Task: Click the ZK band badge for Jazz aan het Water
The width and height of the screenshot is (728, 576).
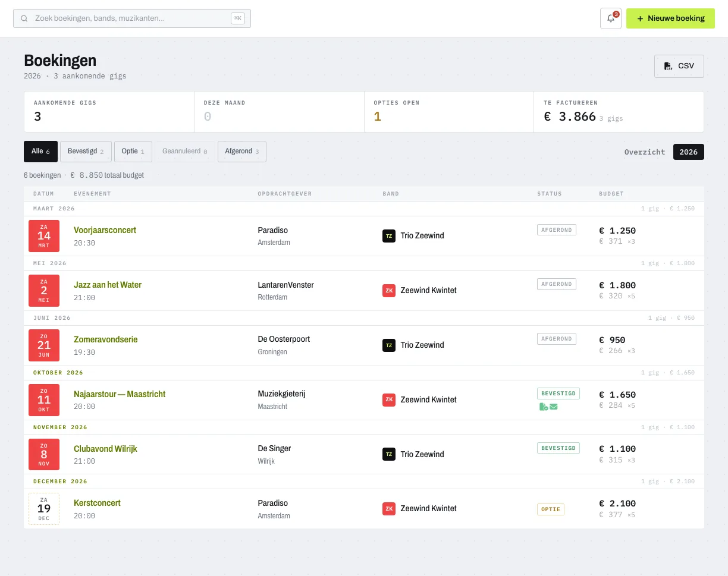Action: pos(389,291)
